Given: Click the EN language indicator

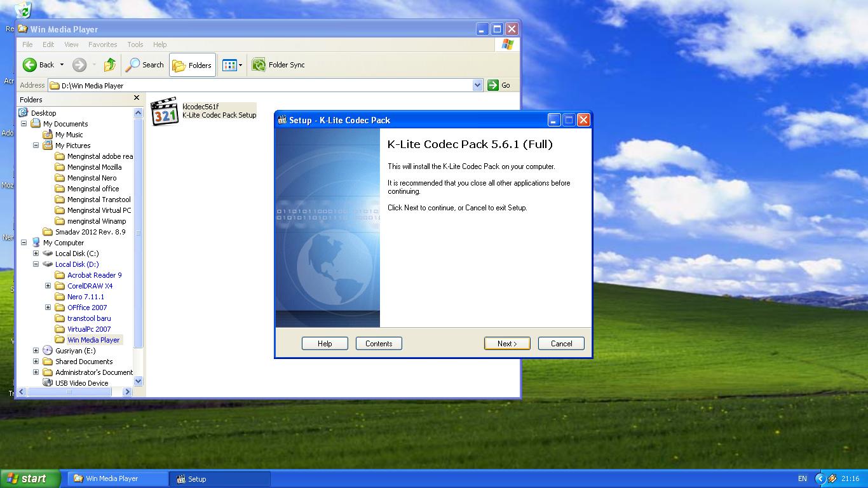Looking at the screenshot, I should (802, 479).
